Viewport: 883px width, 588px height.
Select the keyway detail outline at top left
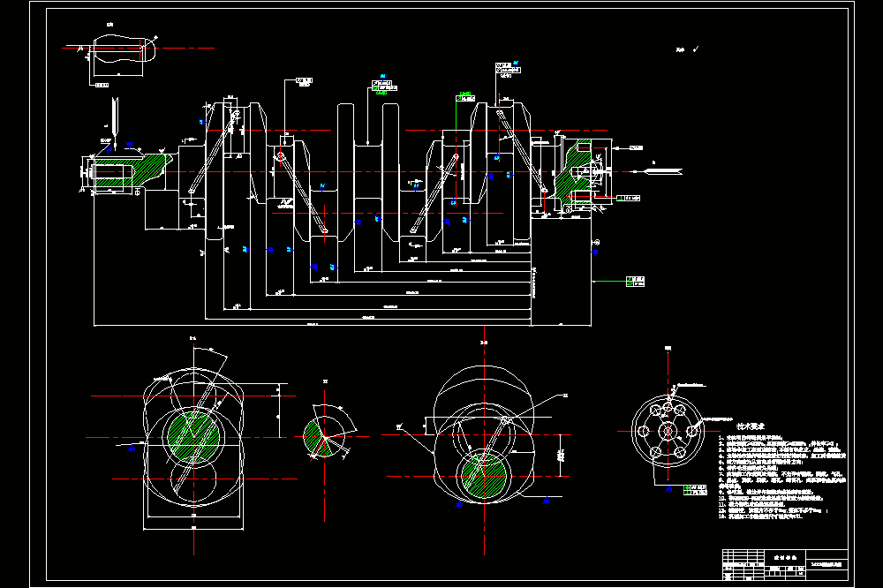(123, 49)
